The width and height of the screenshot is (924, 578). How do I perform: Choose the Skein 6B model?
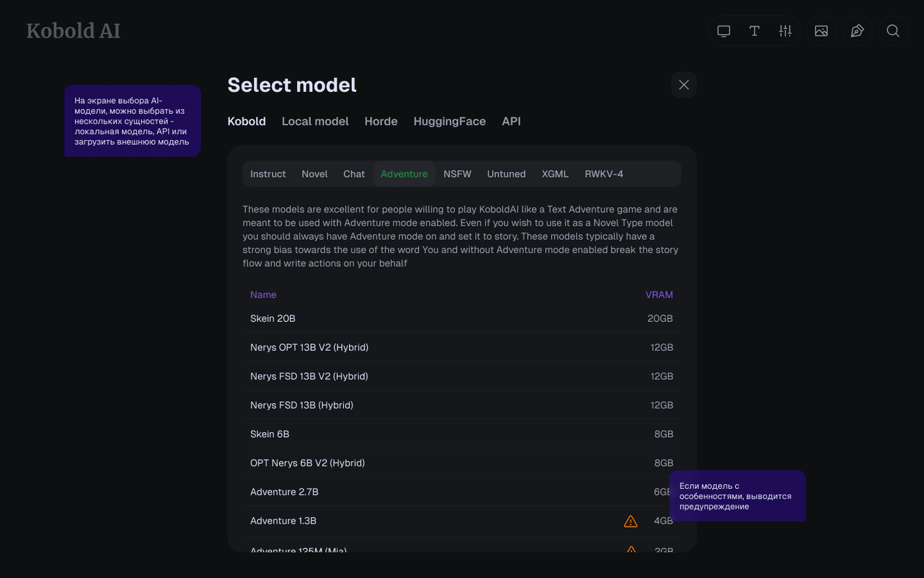click(x=461, y=434)
